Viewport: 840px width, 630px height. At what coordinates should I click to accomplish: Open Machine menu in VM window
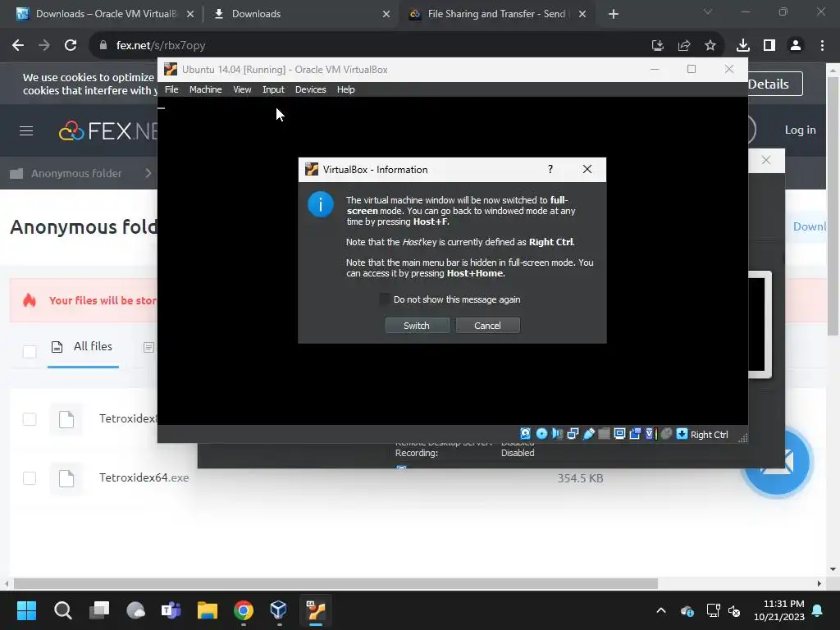(205, 89)
